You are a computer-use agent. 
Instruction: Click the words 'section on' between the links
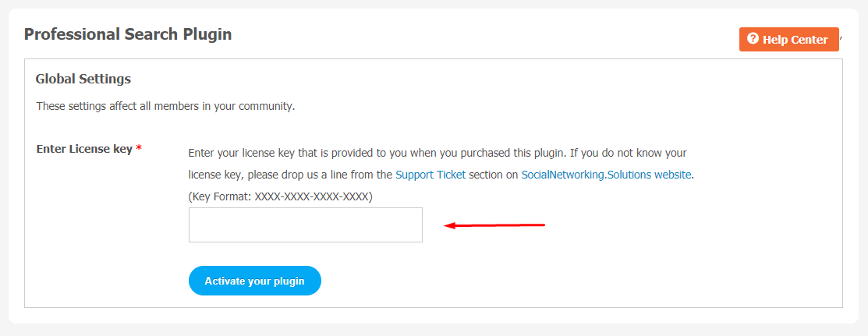tap(494, 175)
